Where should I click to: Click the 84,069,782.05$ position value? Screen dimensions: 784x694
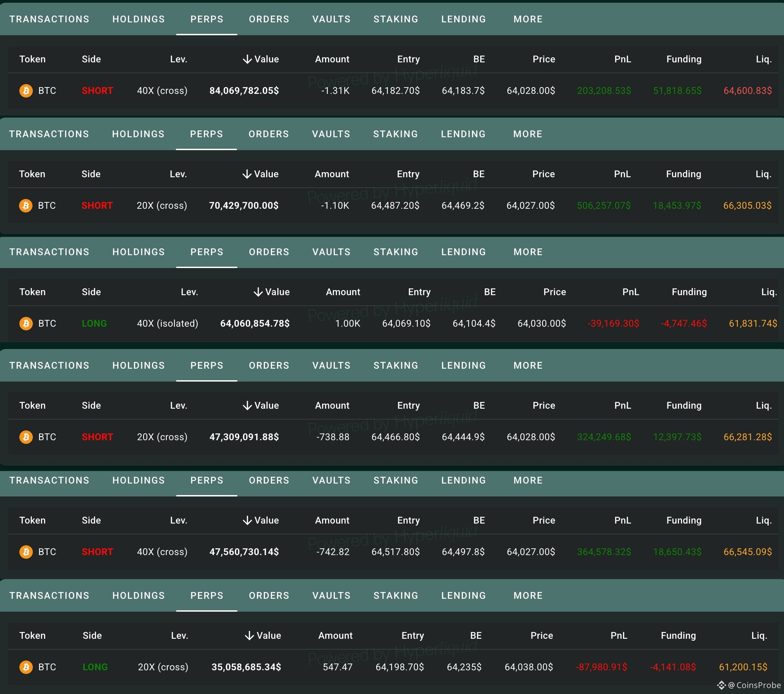[x=244, y=91]
